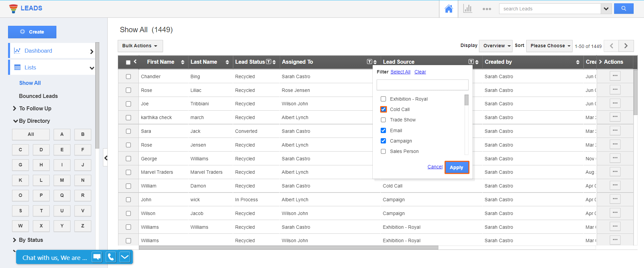
Task: Collapse the left sidebar panel arrow
Action: tap(106, 158)
